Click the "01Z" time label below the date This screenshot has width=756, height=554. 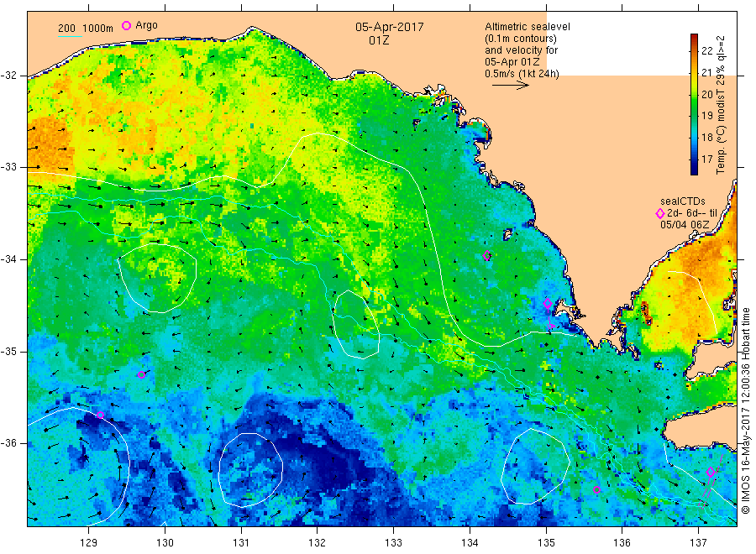(x=379, y=40)
